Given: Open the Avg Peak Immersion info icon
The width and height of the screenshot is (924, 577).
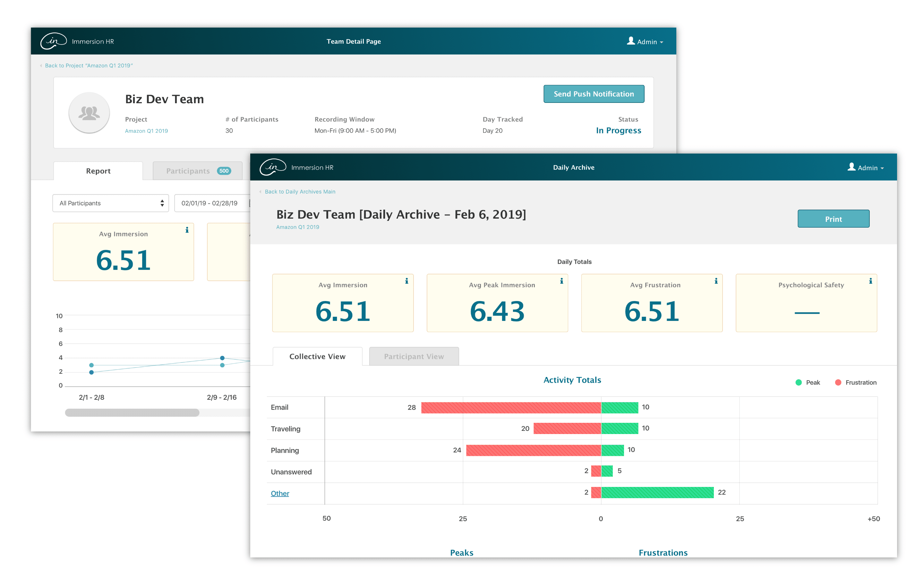Looking at the screenshot, I should (561, 281).
